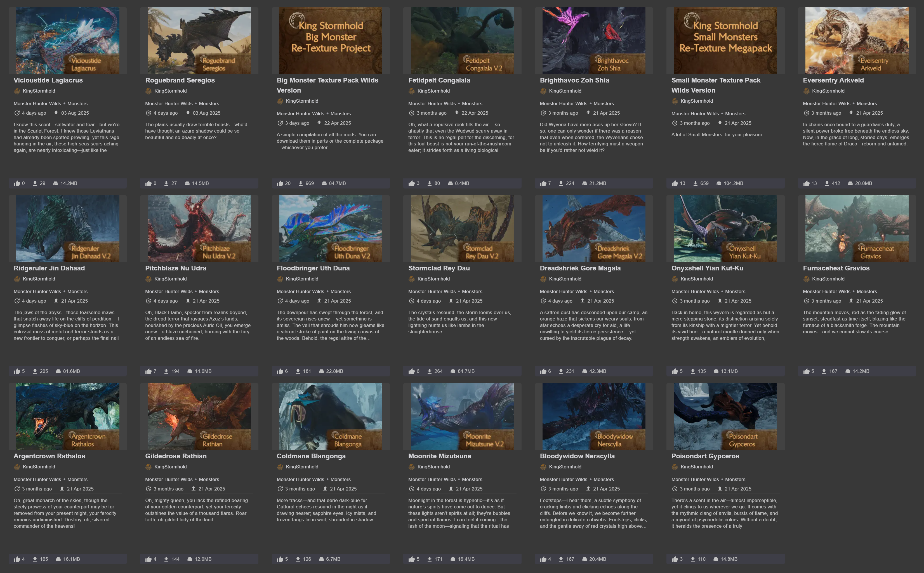Open the Big Monster Texture Pack Wilds Version title
Screen dimensions: 924x573
327,85
